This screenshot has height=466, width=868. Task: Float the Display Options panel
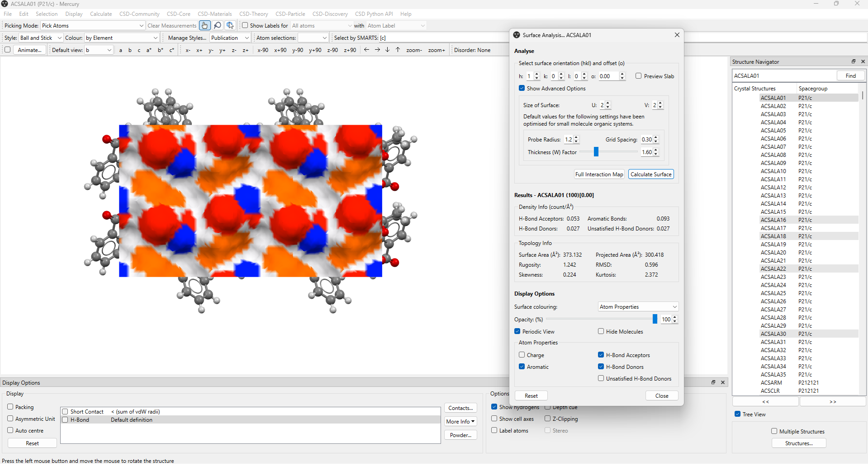point(713,382)
